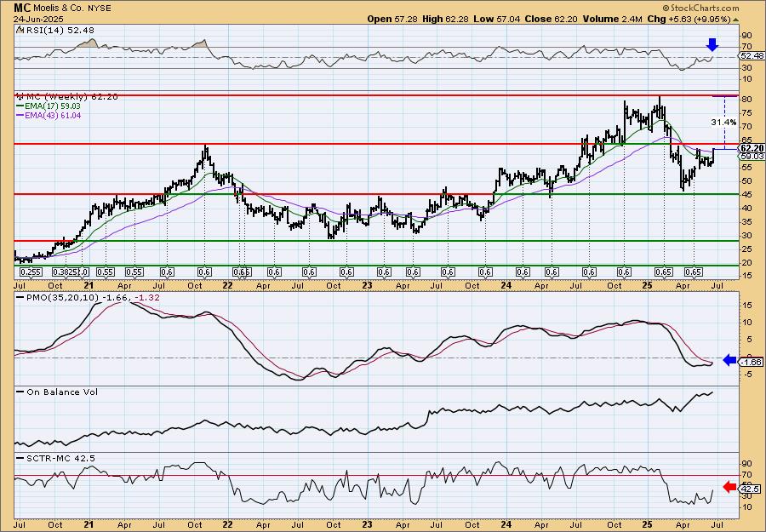
Task: Click the NYSE exchange label
Action: (98, 9)
